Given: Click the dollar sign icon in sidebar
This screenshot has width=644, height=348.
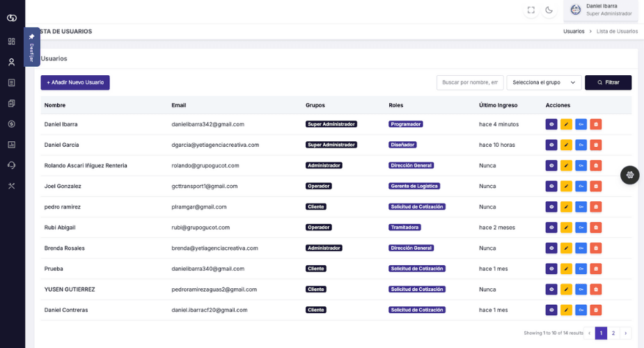Looking at the screenshot, I should [x=11, y=124].
